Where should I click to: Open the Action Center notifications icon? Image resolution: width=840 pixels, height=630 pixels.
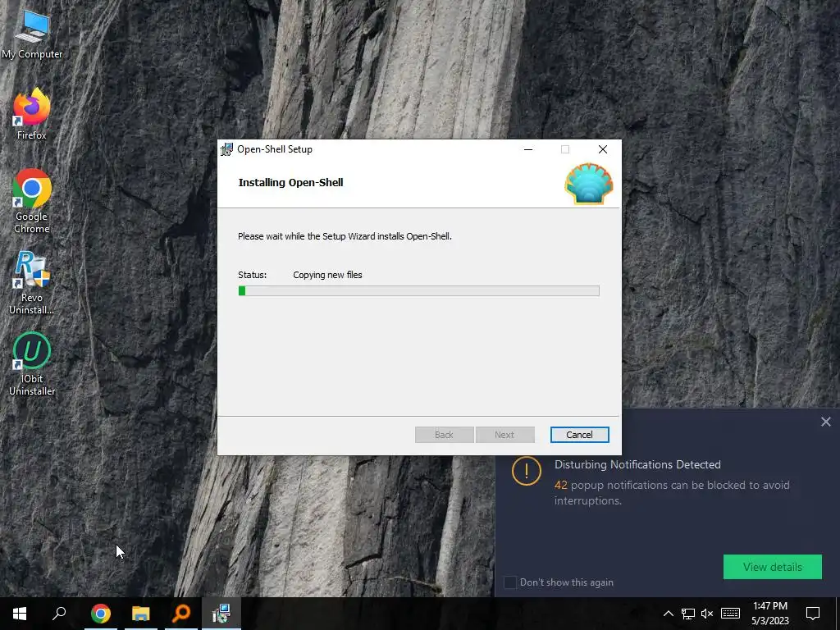813,614
